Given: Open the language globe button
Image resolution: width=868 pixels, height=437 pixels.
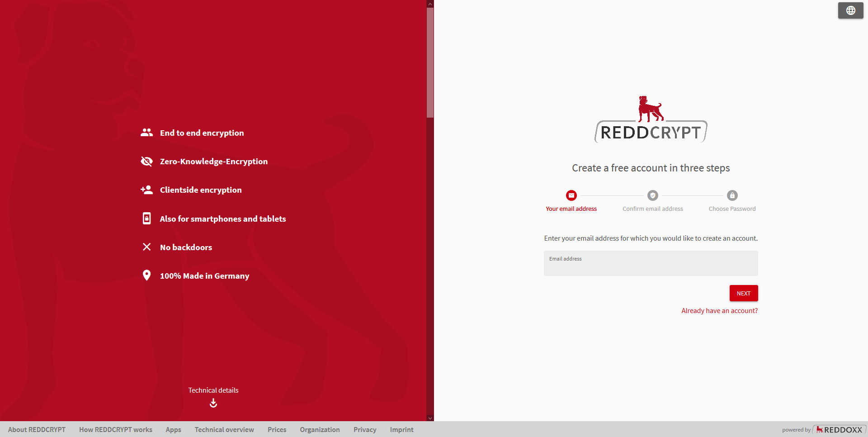Looking at the screenshot, I should coord(850,10).
